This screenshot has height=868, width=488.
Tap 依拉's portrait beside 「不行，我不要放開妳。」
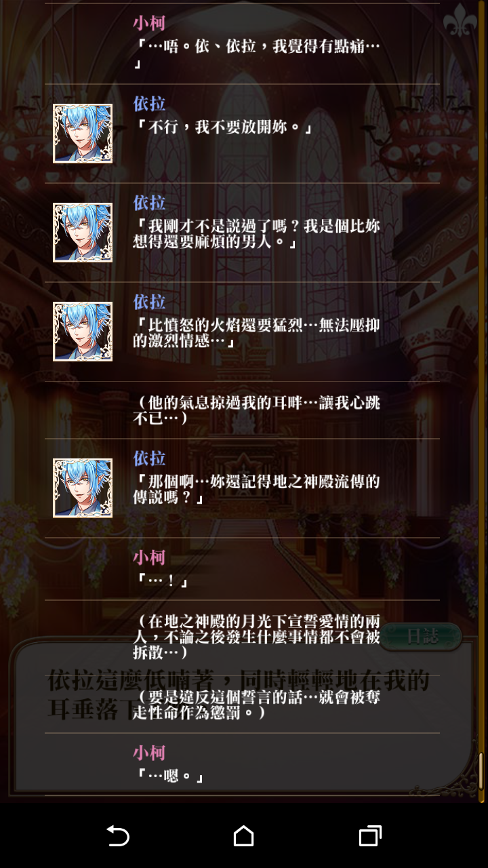coord(83,134)
